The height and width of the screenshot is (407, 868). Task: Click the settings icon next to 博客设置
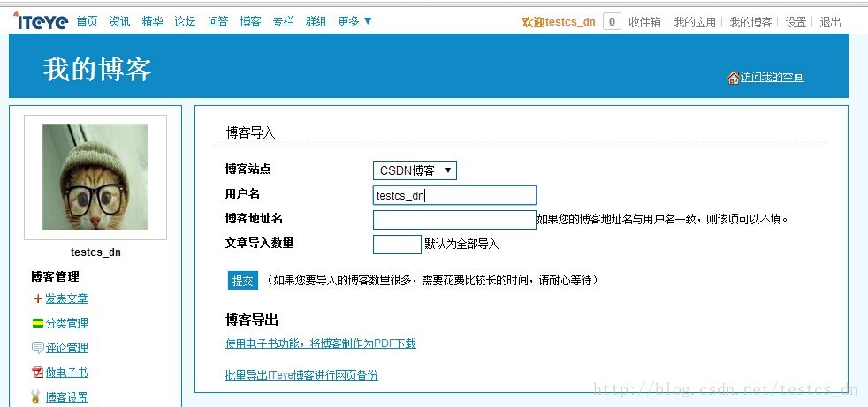click(x=36, y=396)
